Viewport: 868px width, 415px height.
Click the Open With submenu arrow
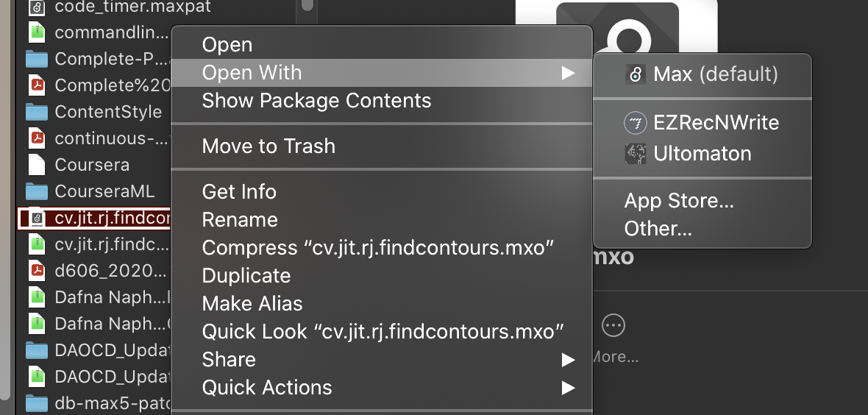[568, 73]
